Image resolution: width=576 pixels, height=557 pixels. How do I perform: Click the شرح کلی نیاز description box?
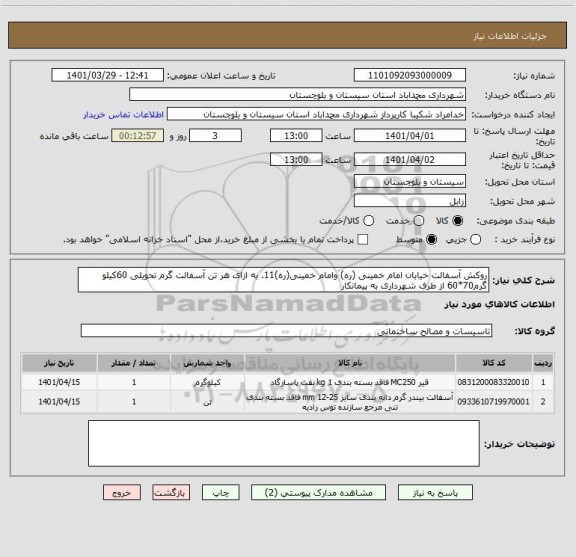point(283,280)
